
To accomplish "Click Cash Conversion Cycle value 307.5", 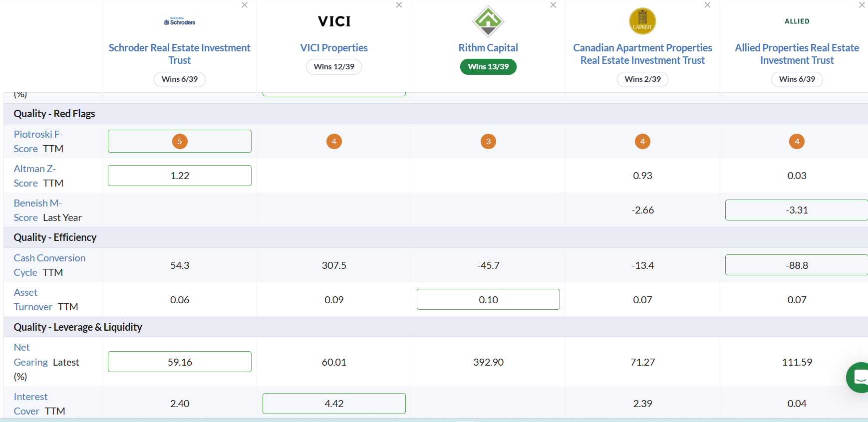I will [334, 265].
